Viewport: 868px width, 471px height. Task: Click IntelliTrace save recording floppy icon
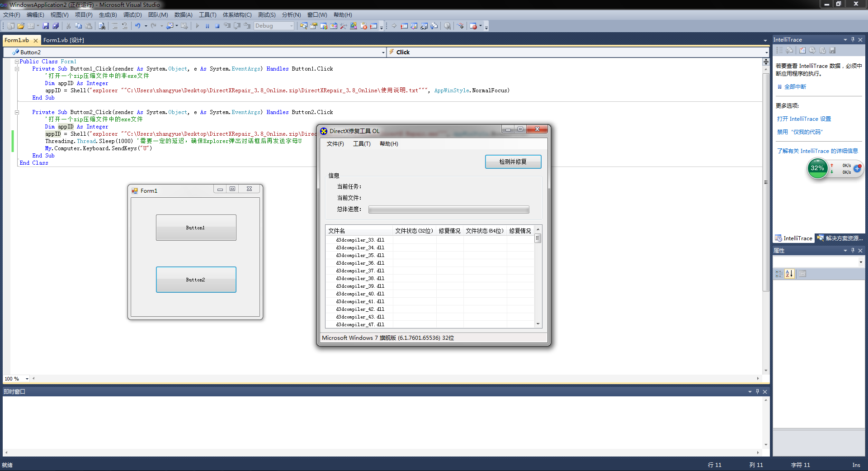(x=833, y=50)
